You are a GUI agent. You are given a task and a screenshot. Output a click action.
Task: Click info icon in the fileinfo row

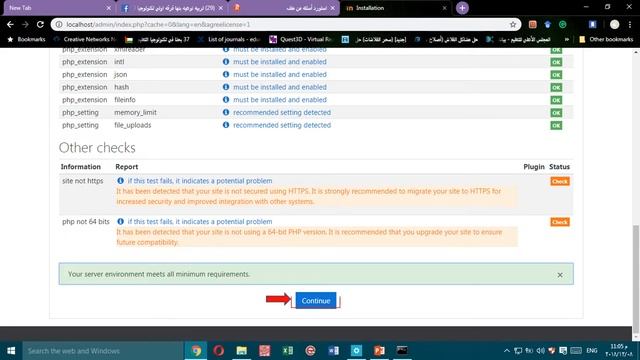point(226,100)
